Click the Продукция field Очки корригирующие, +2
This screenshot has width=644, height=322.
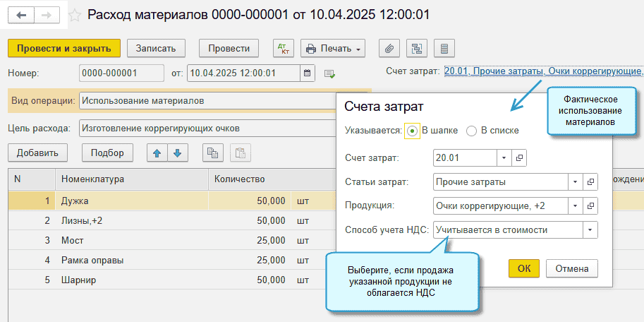pyautogui.click(x=501, y=205)
